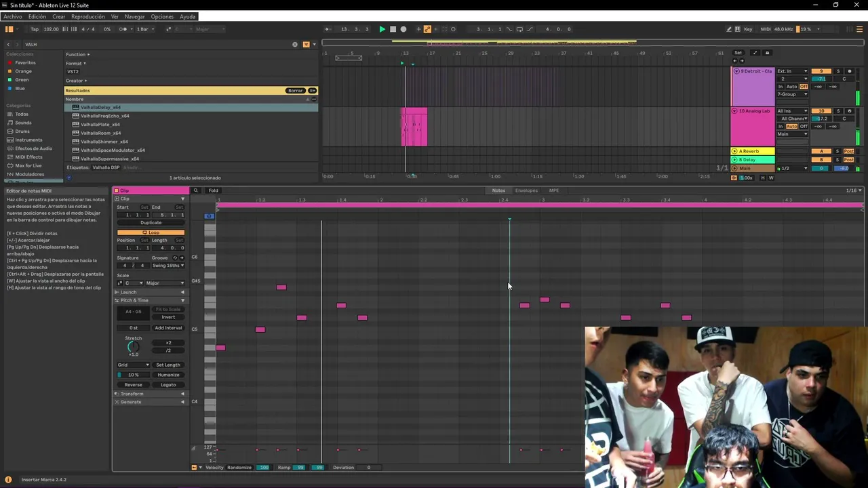
Task: Select ValhallaShimmer_x64 in results
Action: tap(104, 142)
